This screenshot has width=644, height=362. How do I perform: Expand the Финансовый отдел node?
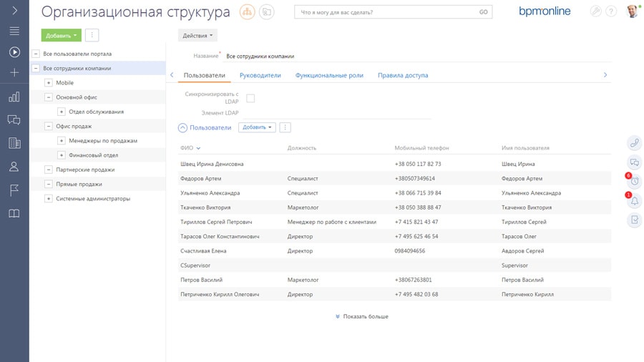point(62,155)
